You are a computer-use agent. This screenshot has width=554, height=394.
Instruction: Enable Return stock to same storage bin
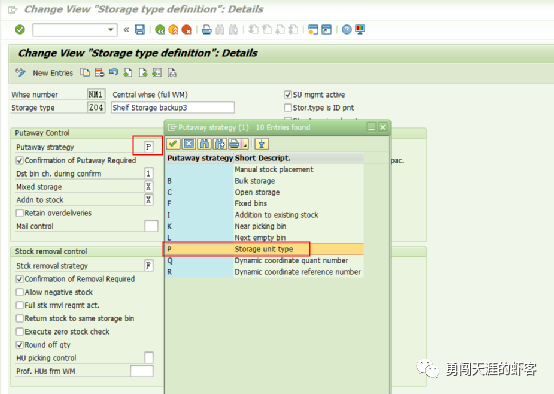tap(20, 318)
